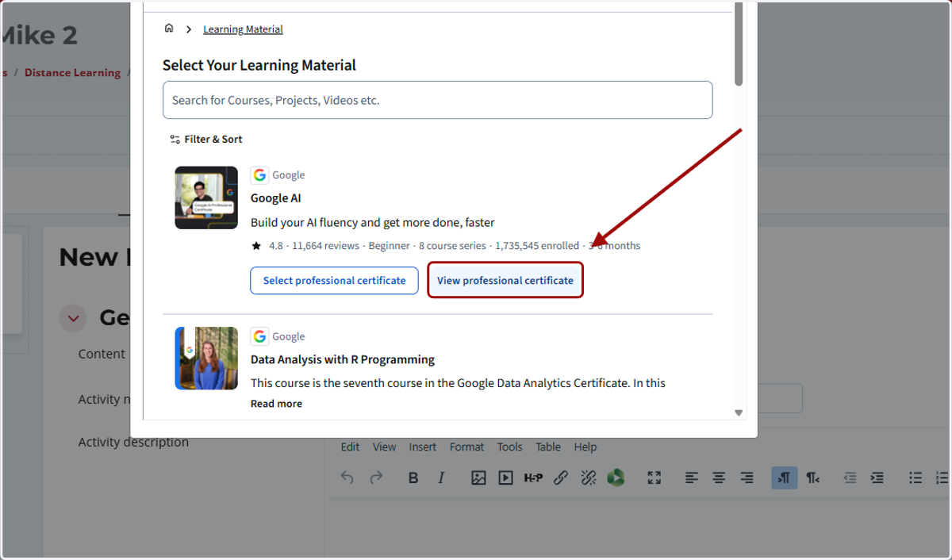Image resolution: width=952 pixels, height=560 pixels.
Task: Toggle Bold formatting
Action: pos(413,478)
